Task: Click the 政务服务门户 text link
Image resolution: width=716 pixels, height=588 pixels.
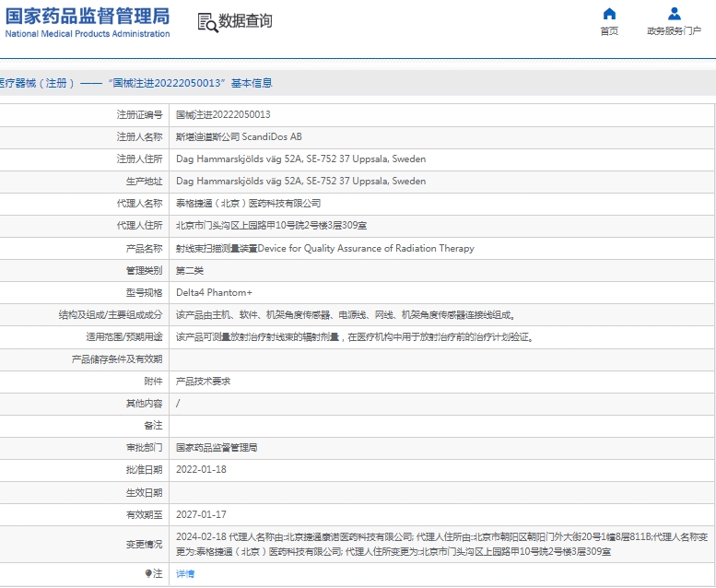Action: 674,31
